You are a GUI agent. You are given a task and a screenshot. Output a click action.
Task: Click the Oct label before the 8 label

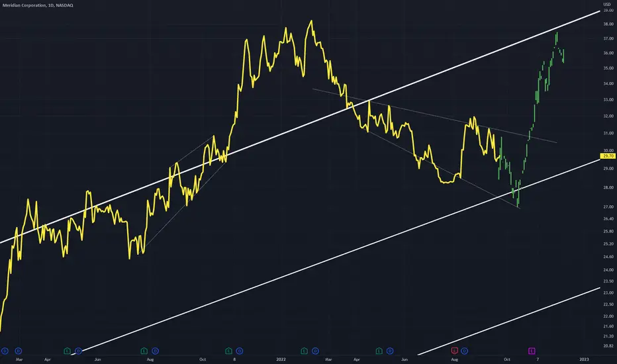[203, 359]
